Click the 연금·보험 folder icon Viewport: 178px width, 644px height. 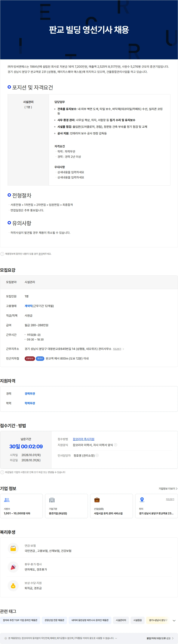13,548
